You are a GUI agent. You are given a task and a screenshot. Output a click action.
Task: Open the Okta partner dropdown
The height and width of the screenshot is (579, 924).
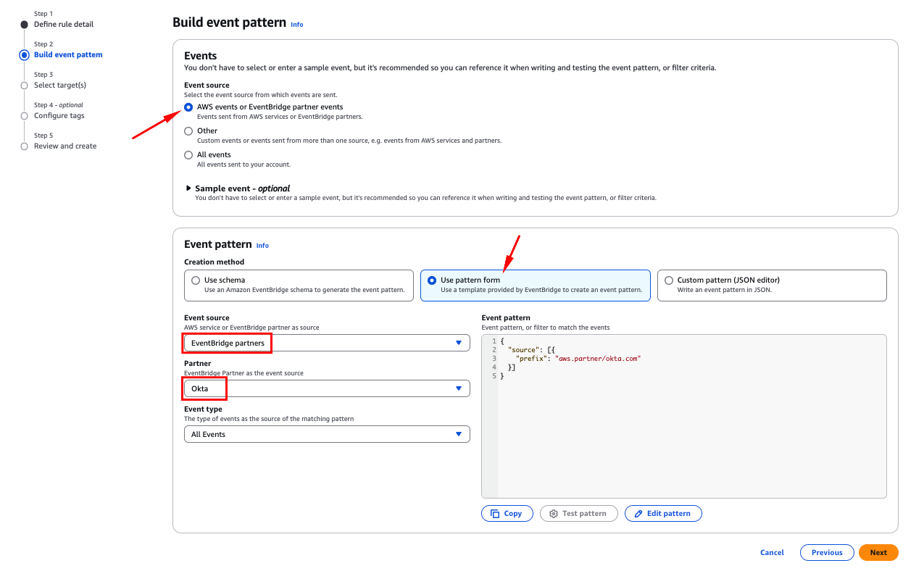(327, 388)
